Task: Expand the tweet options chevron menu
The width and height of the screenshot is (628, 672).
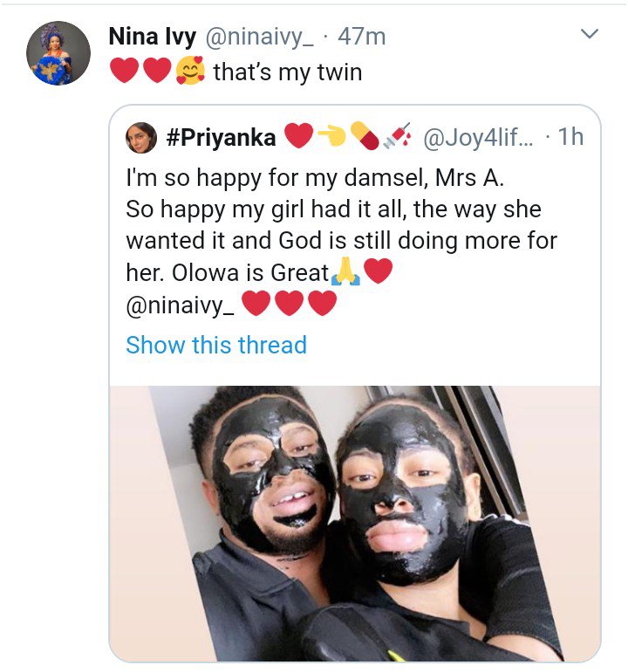Action: coord(590,35)
